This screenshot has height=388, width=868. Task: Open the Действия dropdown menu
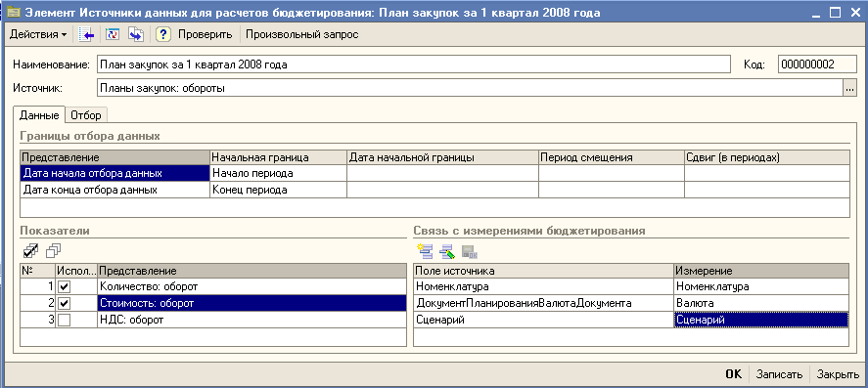(37, 34)
